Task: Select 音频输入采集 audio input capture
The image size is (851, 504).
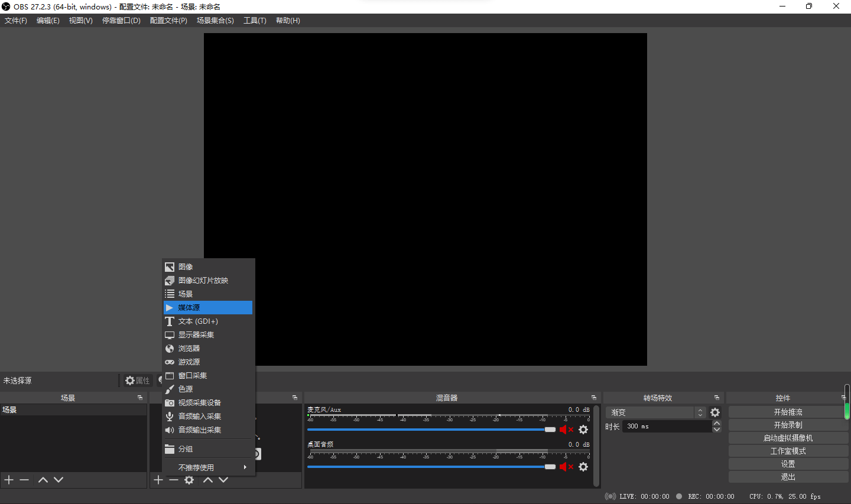Action: (x=208, y=416)
